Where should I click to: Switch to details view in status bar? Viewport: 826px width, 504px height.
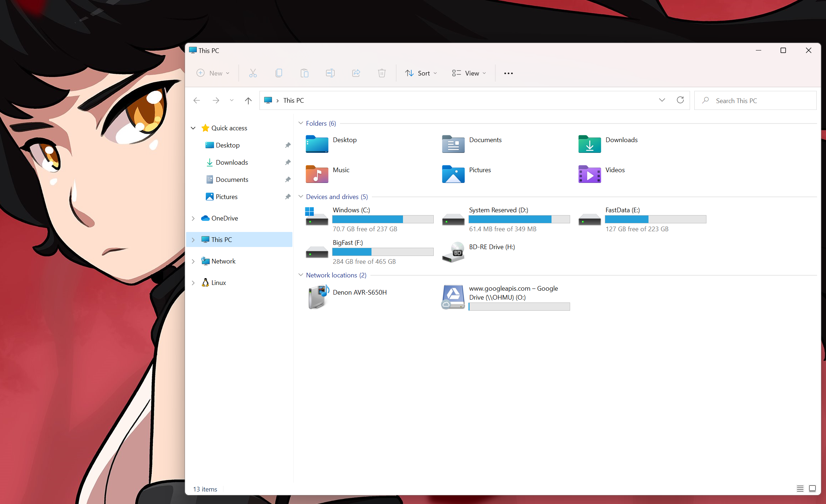(800, 489)
